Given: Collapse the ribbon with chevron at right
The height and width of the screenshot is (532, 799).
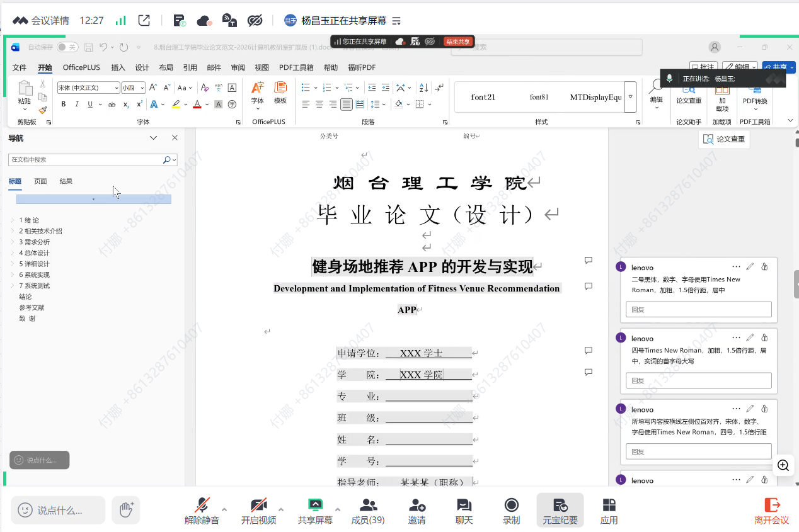Looking at the screenshot, I should pyautogui.click(x=790, y=120).
